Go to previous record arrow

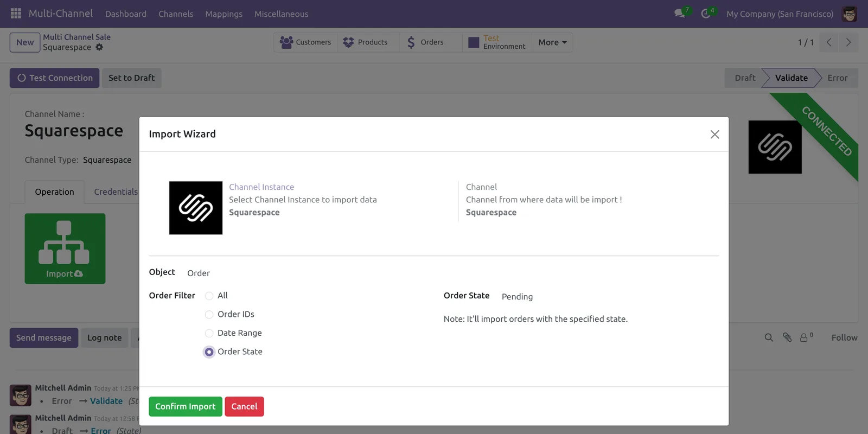[x=829, y=42]
